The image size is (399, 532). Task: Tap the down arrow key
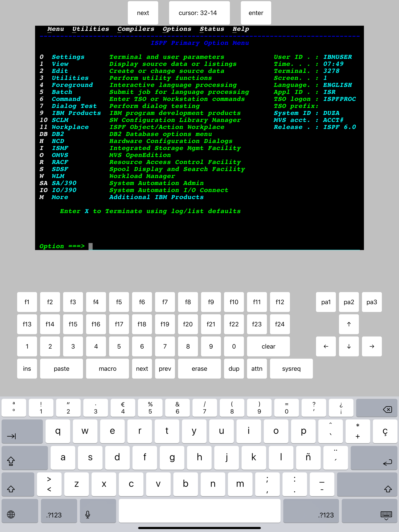[349, 346]
